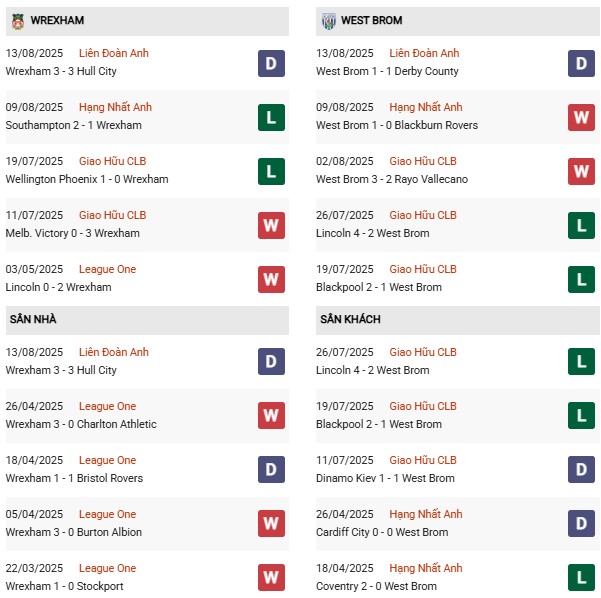Open the Wrexham 3 - 0 Charlton Athletic match row
This screenshot has width=601, height=598.
pyautogui.click(x=81, y=424)
